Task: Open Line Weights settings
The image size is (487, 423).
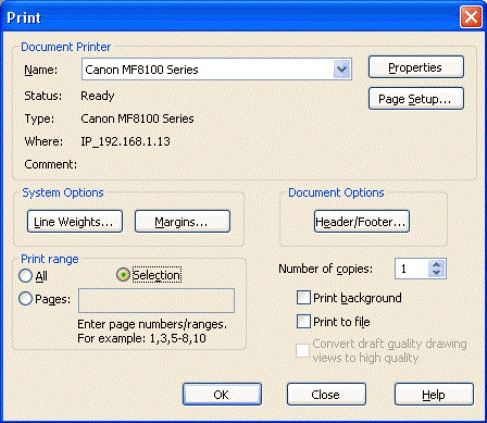Action: point(75,221)
